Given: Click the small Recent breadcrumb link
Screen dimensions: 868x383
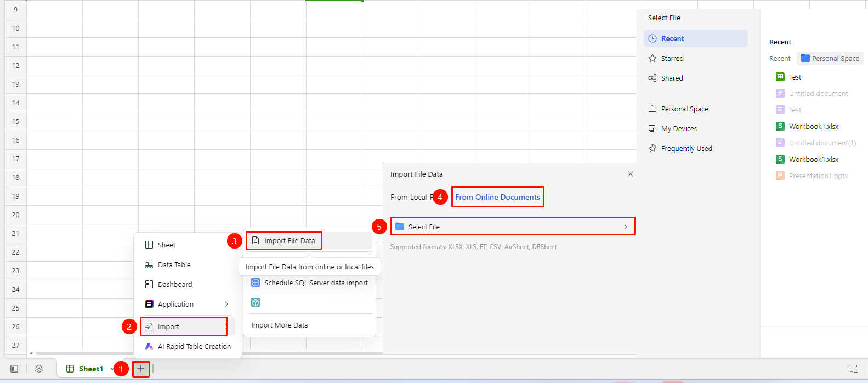Looking at the screenshot, I should pos(780,58).
